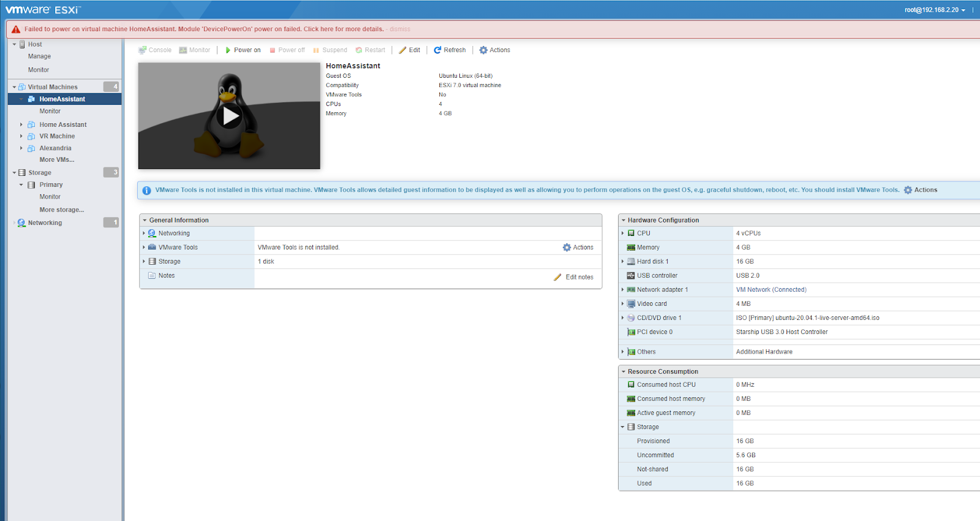Viewport: 980px width, 521px height.
Task: Click the Network adapter 1 icon
Action: [631, 290]
